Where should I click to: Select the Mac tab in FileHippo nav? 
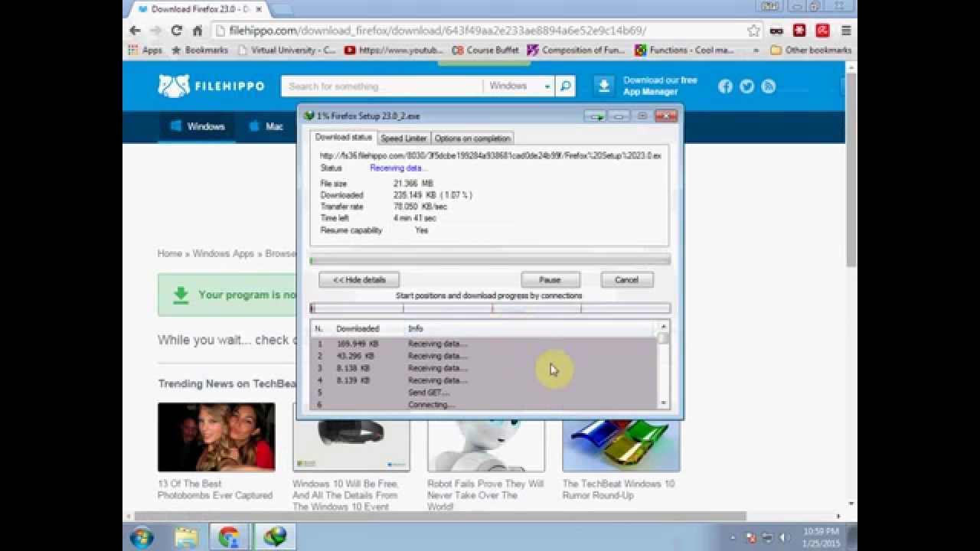coord(266,126)
